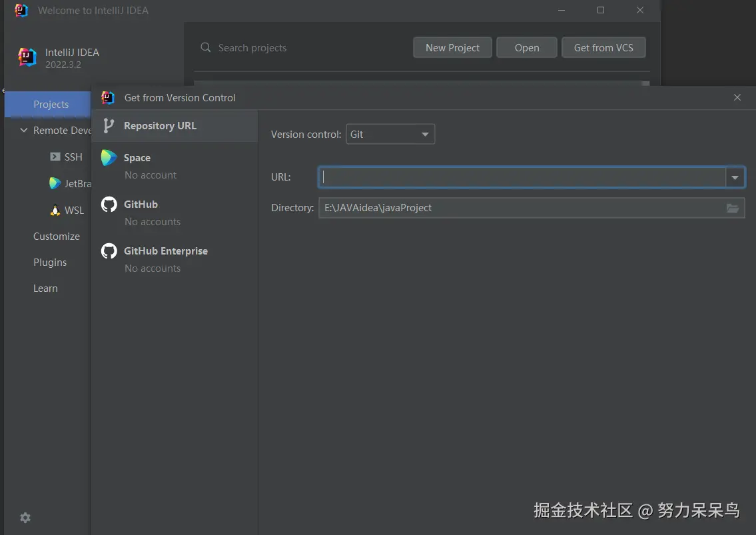Focus the repository URL input field
The height and width of the screenshot is (535, 756).
coord(522,177)
